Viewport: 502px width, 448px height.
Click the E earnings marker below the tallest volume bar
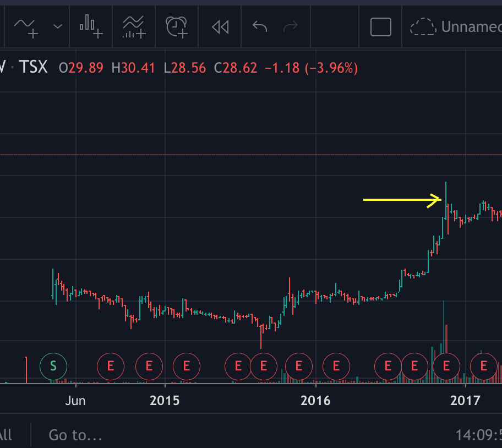pyautogui.click(x=446, y=366)
